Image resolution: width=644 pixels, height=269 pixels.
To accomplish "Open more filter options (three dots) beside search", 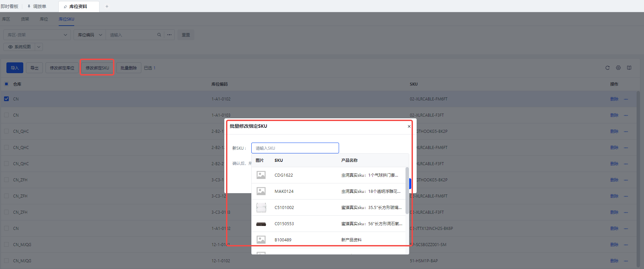I will click(169, 35).
